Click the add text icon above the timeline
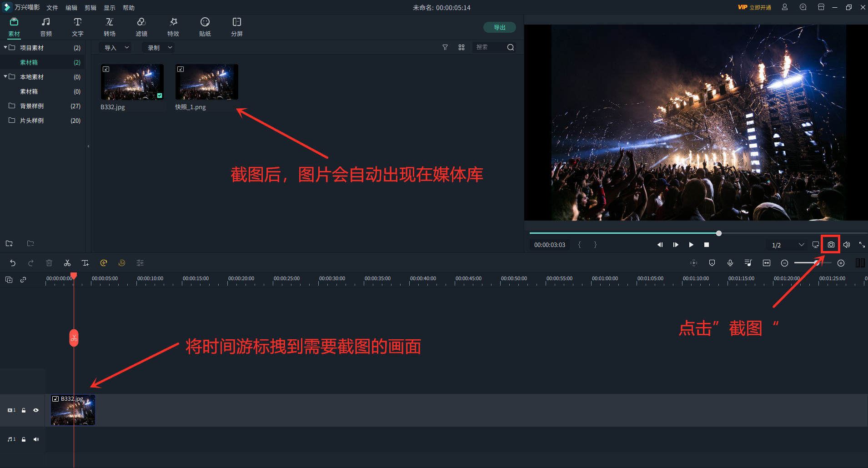Viewport: 868px width, 468px height. [85, 263]
